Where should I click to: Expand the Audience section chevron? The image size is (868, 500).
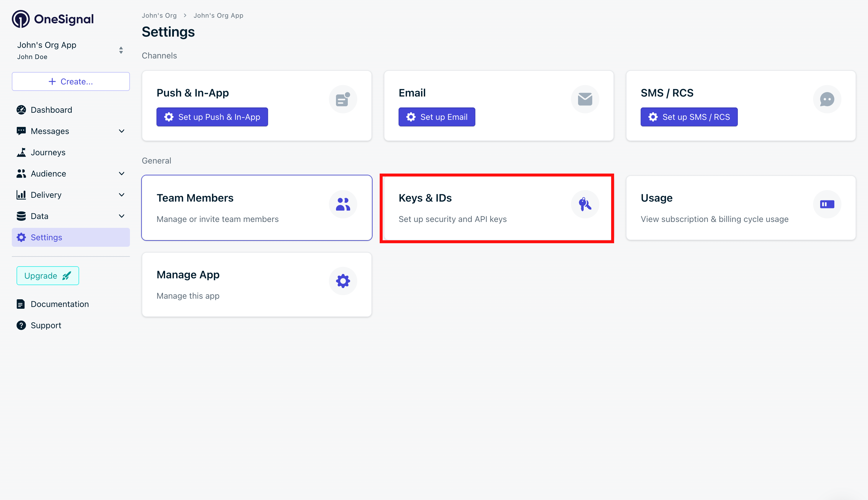(122, 174)
